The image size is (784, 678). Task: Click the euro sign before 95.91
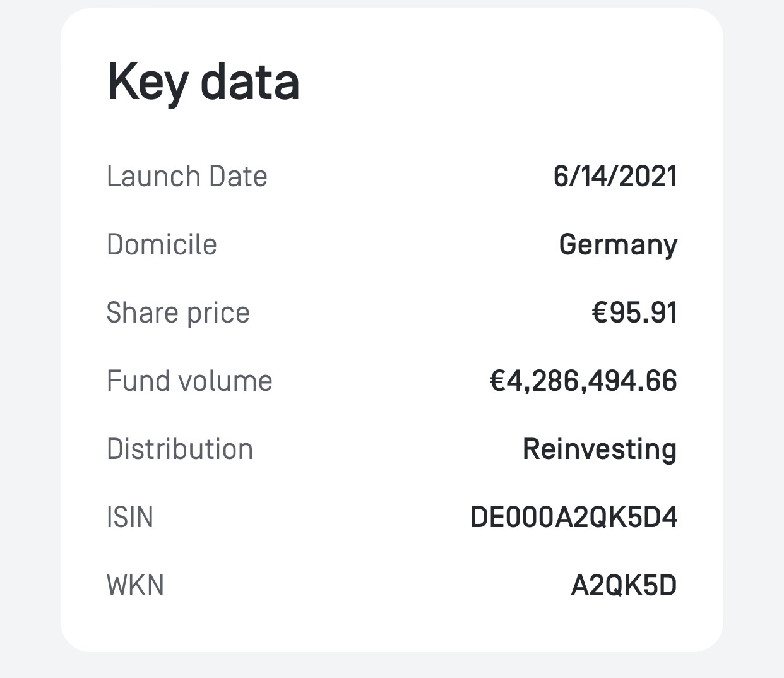point(600,313)
